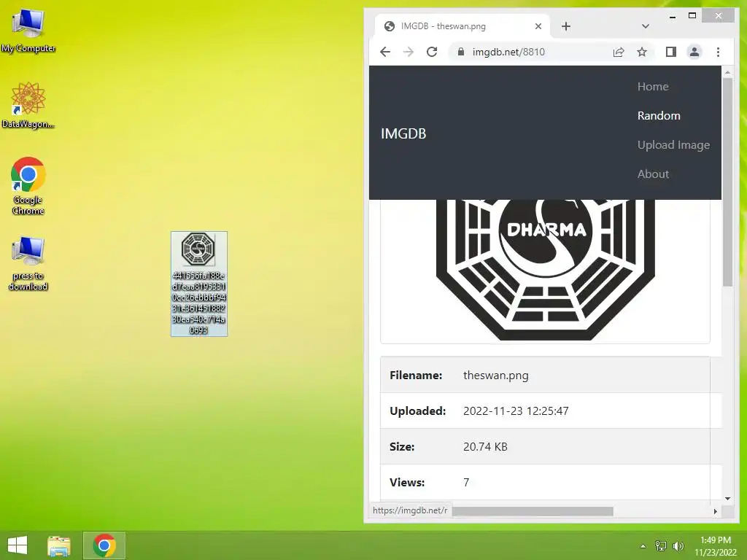Image resolution: width=747 pixels, height=560 pixels.
Task: Close the IMGDB - theswan.png tab
Action: (538, 26)
